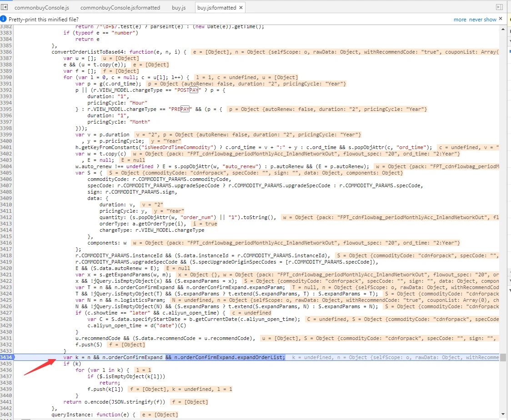This screenshot has width=511, height=420.
Task: Set a breakpoint on line number 3427
Action: click(x=6, y=313)
